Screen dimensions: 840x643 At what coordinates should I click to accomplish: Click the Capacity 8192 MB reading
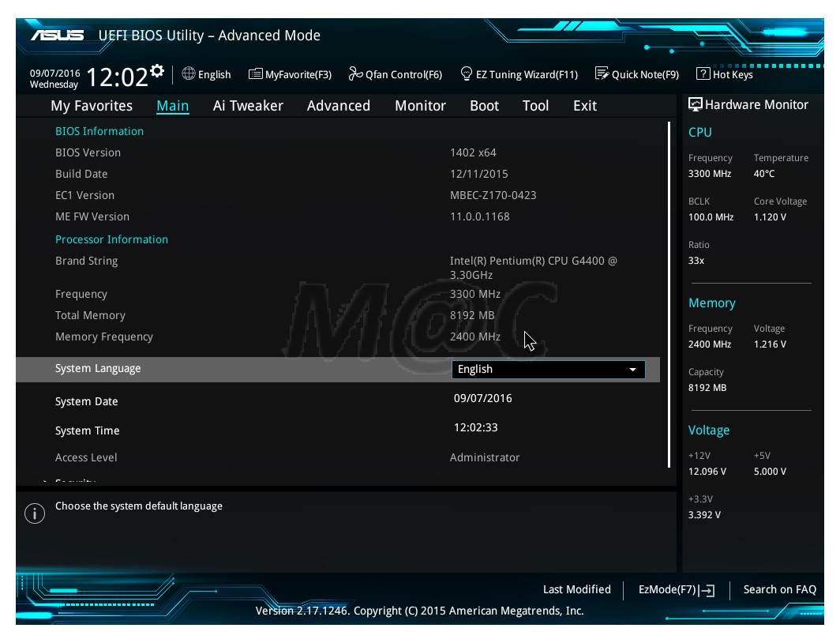[x=707, y=387]
